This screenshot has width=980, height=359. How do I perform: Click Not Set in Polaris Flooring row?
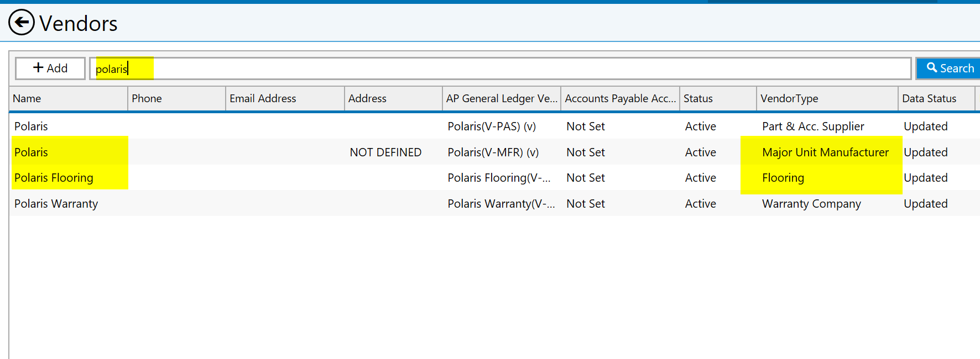tap(586, 178)
